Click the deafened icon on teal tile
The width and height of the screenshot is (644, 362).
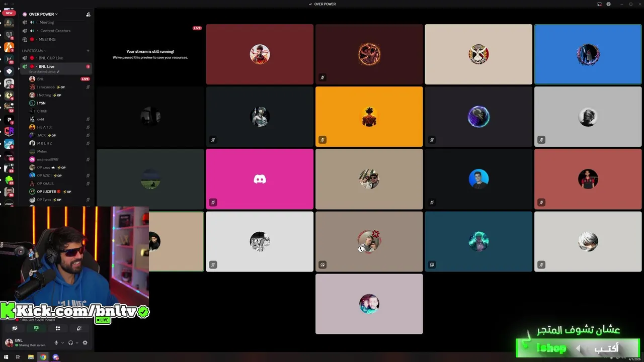(432, 264)
